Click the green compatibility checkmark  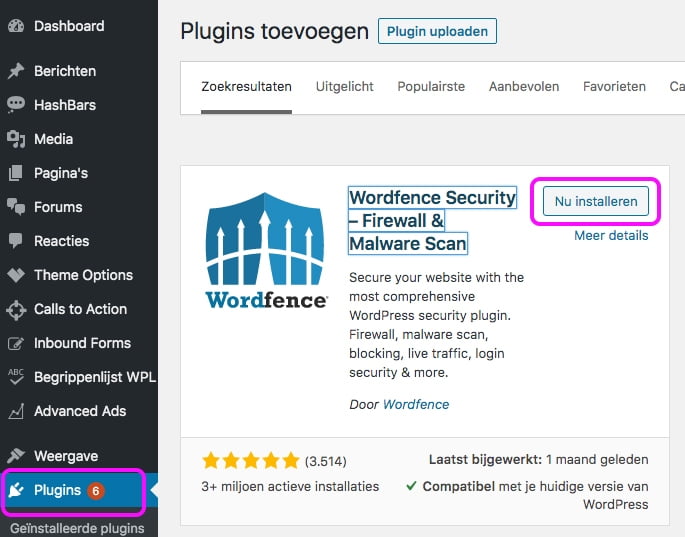coord(411,486)
